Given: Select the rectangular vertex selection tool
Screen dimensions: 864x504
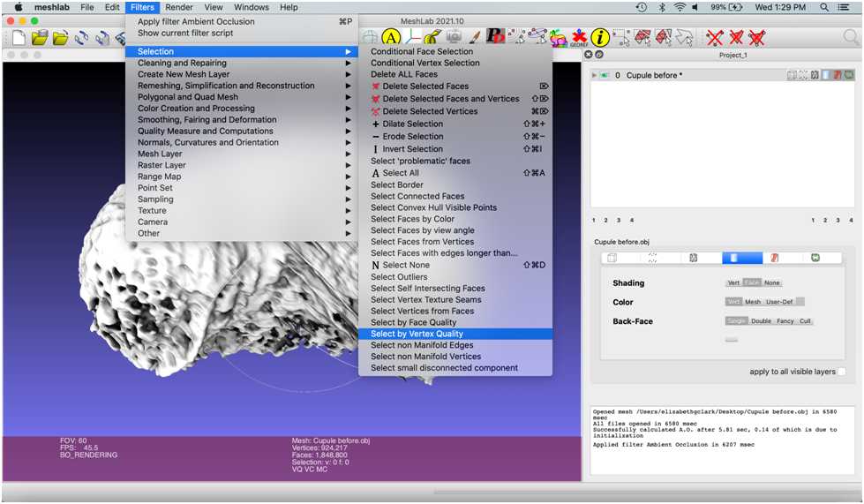Looking at the screenshot, I should 621,37.
